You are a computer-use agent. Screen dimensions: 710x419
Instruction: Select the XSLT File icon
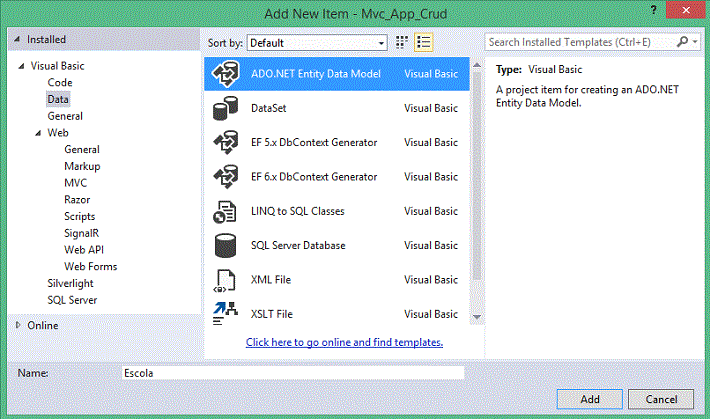point(225,313)
